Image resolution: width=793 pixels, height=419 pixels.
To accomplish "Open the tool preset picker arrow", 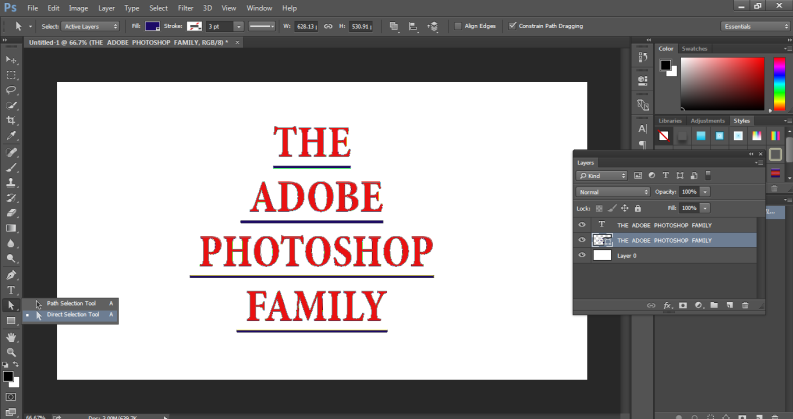I will (30, 26).
